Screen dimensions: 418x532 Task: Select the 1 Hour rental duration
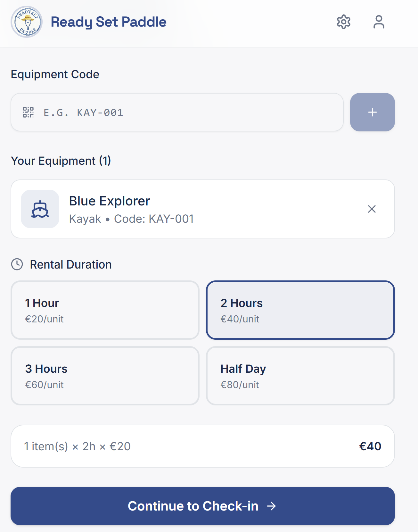(105, 310)
